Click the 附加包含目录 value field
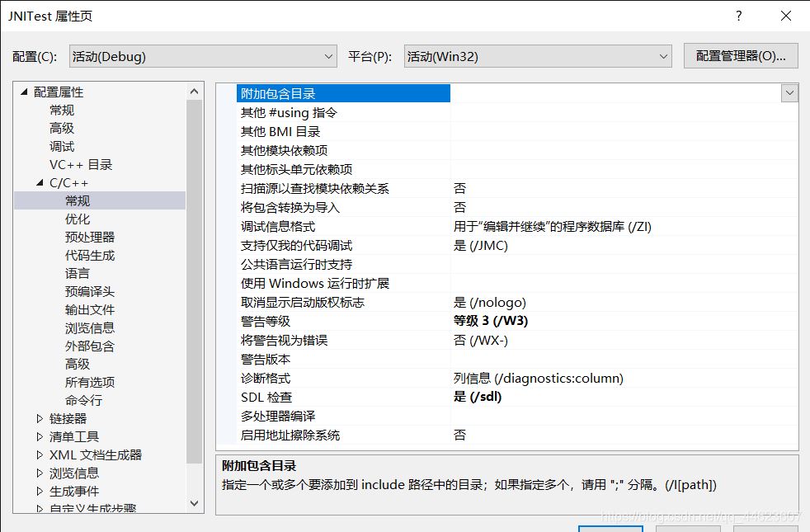 tap(615, 93)
